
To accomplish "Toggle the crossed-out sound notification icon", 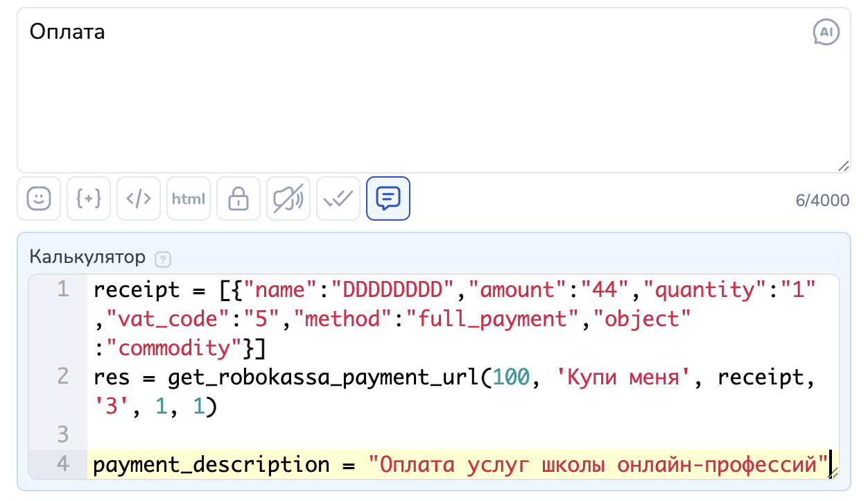I will 288,198.
